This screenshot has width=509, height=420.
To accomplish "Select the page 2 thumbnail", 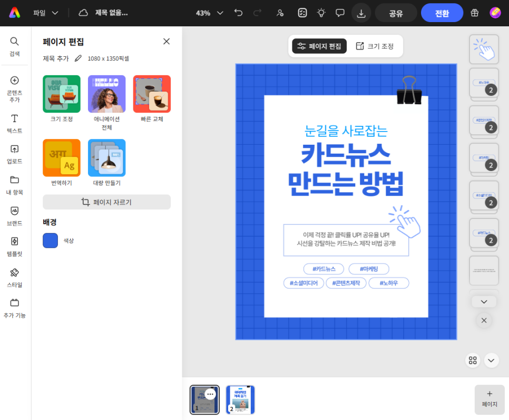I will tap(240, 399).
